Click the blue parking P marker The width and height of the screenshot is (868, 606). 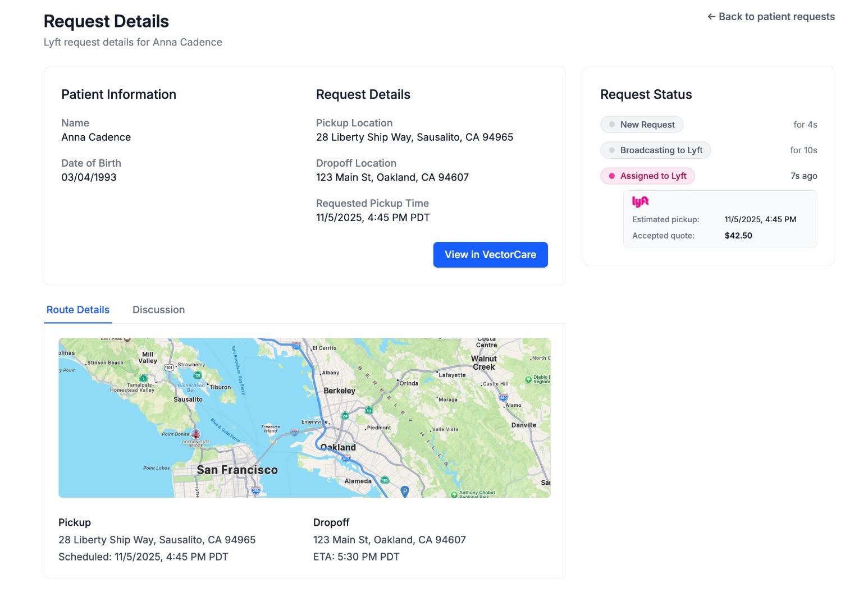pos(404,492)
